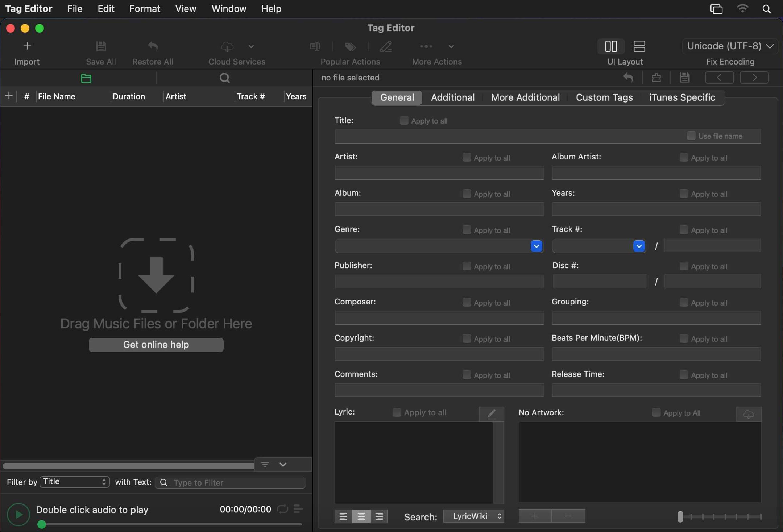Screen dimensions: 783x532
Task: Click the green folder icon above the file list
Action: pos(86,78)
